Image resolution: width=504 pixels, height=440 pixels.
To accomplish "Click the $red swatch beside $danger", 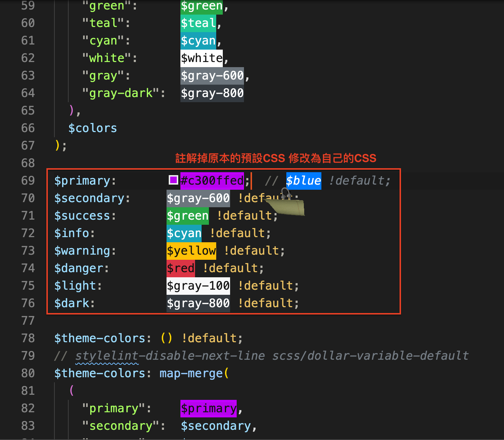I will coord(180,268).
